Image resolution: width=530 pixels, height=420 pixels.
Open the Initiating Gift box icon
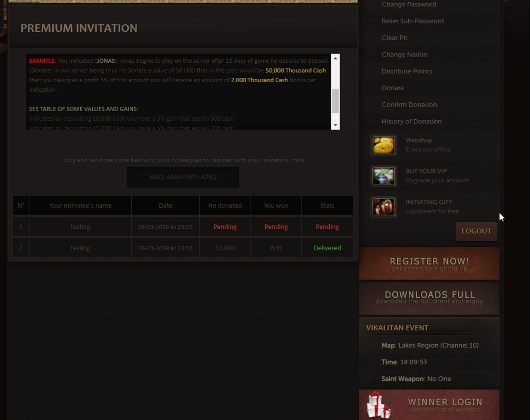pos(383,207)
